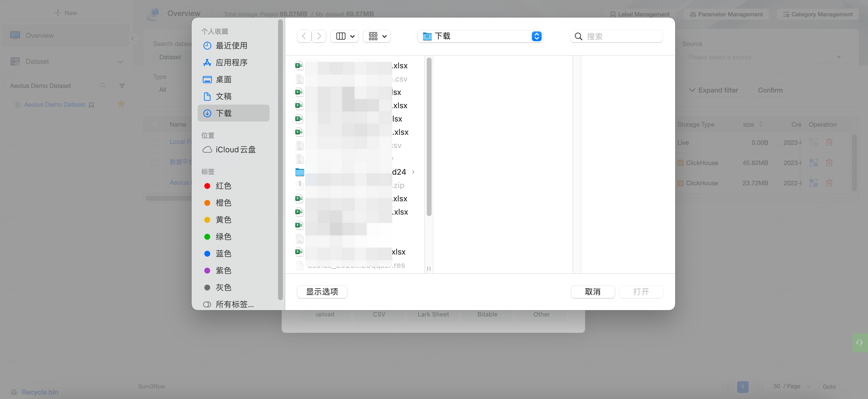Click the data action icon for 23.72MB row

(x=813, y=183)
